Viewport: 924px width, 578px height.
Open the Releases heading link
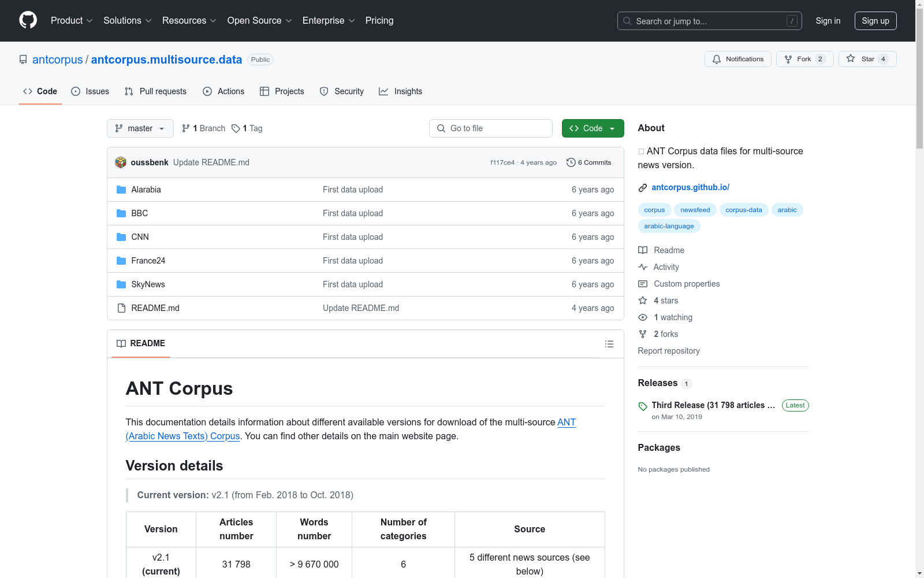point(658,383)
